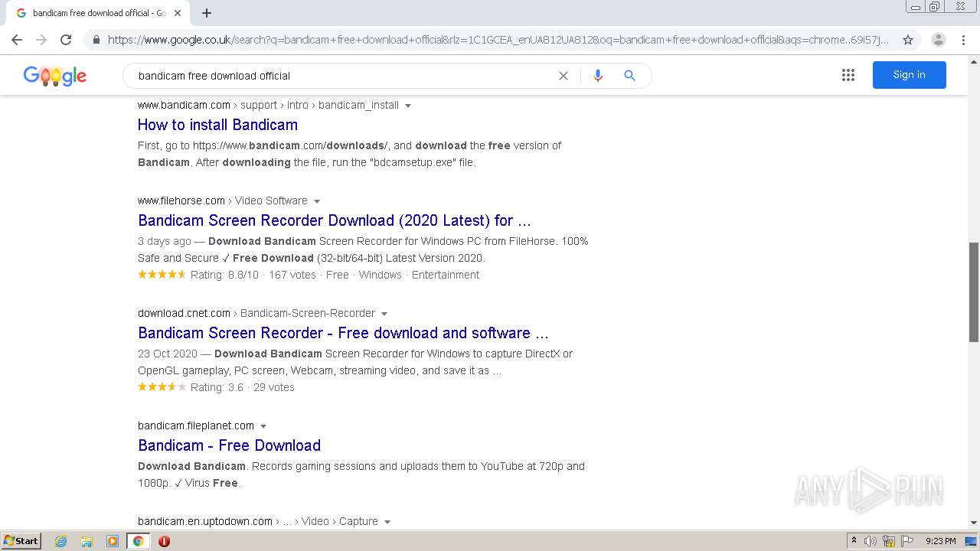Open the How to install Bandicam link
This screenshot has height=551, width=980.
pos(217,125)
